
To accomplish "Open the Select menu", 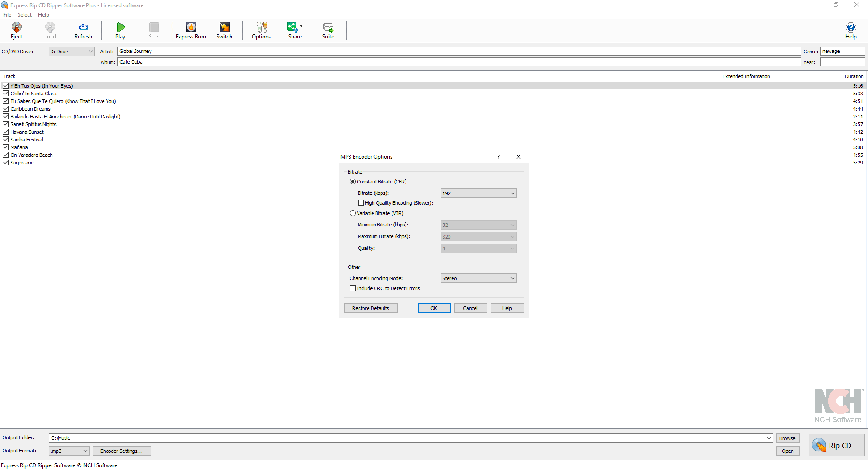I will point(24,14).
